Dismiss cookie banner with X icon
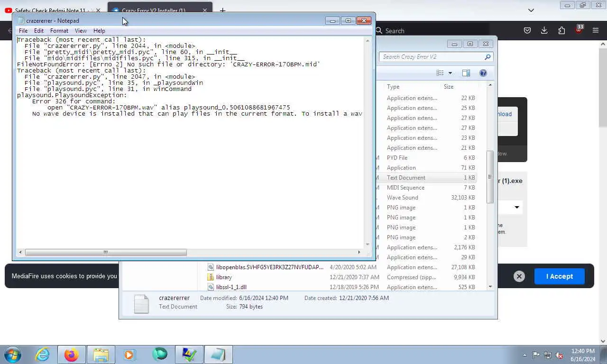This screenshot has height=364, width=607. click(519, 276)
